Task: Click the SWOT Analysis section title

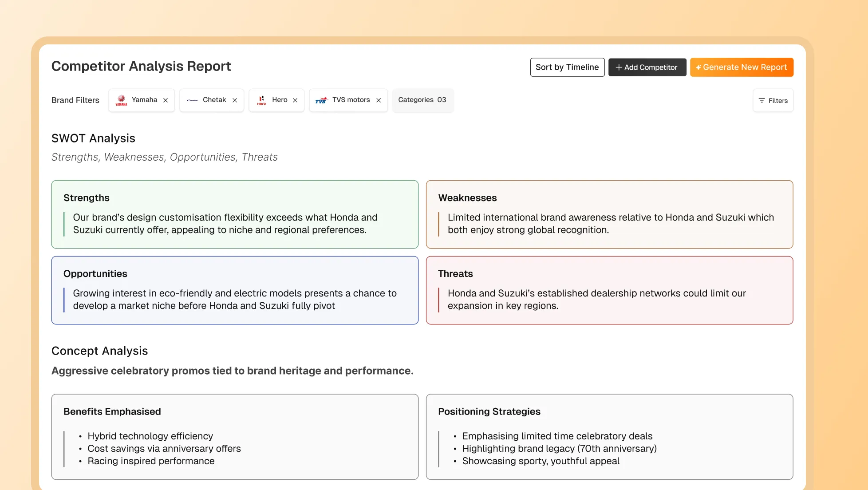Action: click(93, 138)
